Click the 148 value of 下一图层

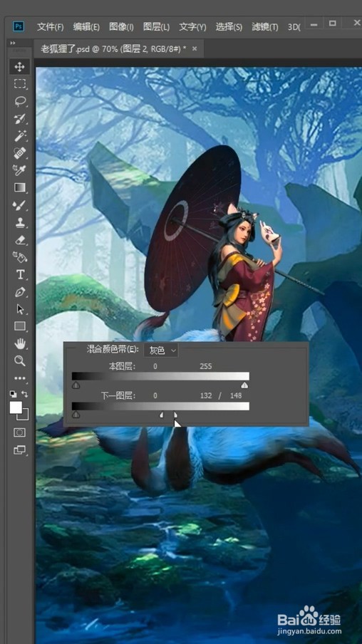[x=236, y=396]
